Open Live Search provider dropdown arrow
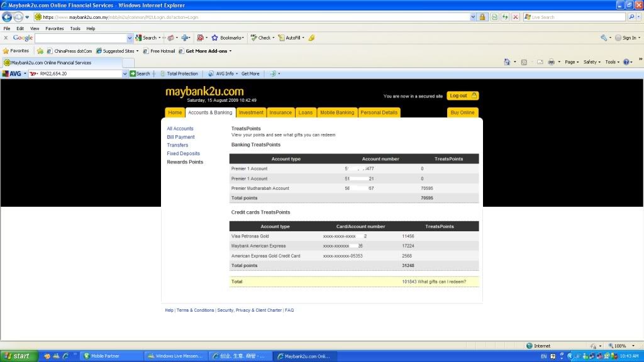The height and width of the screenshot is (362, 644). pyautogui.click(x=638, y=17)
